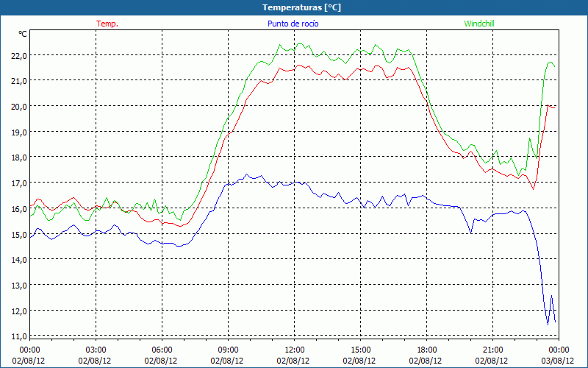Click the 18,0 y-axis value
The width and height of the screenshot is (588, 368).
20,158
